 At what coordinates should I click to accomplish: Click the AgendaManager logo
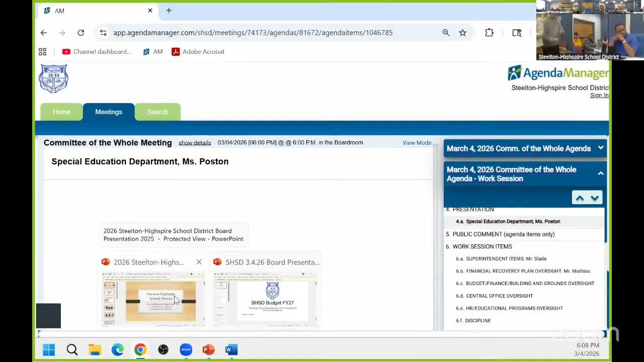coord(557,73)
